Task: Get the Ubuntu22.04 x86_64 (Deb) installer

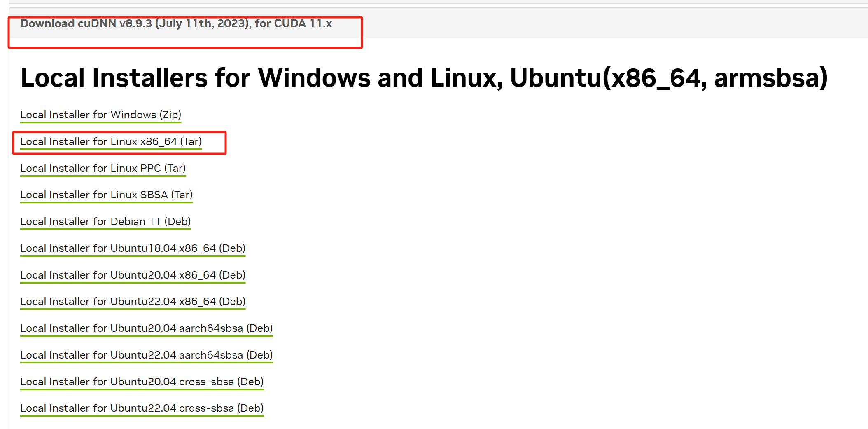Action: click(x=133, y=302)
